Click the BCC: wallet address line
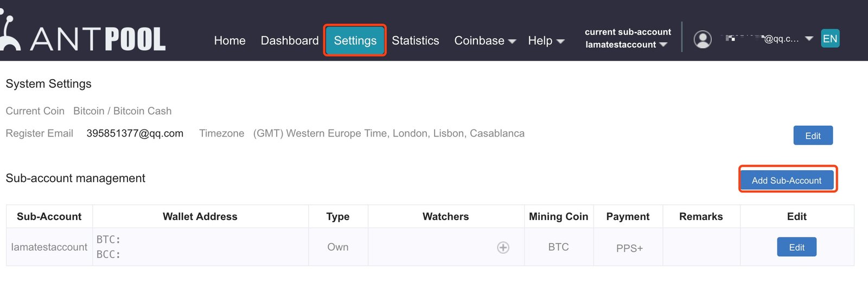This screenshot has height=304, width=868. click(x=108, y=254)
